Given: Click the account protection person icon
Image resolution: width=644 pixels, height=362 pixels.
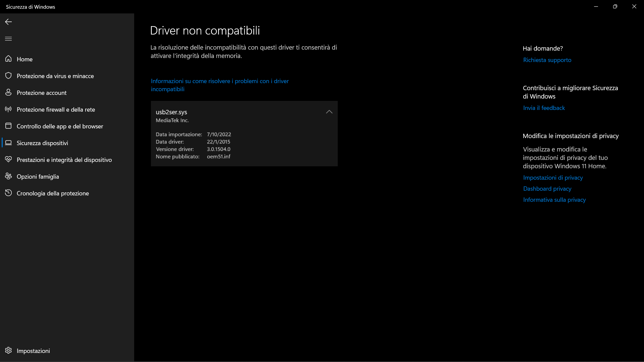Looking at the screenshot, I should coord(8,93).
